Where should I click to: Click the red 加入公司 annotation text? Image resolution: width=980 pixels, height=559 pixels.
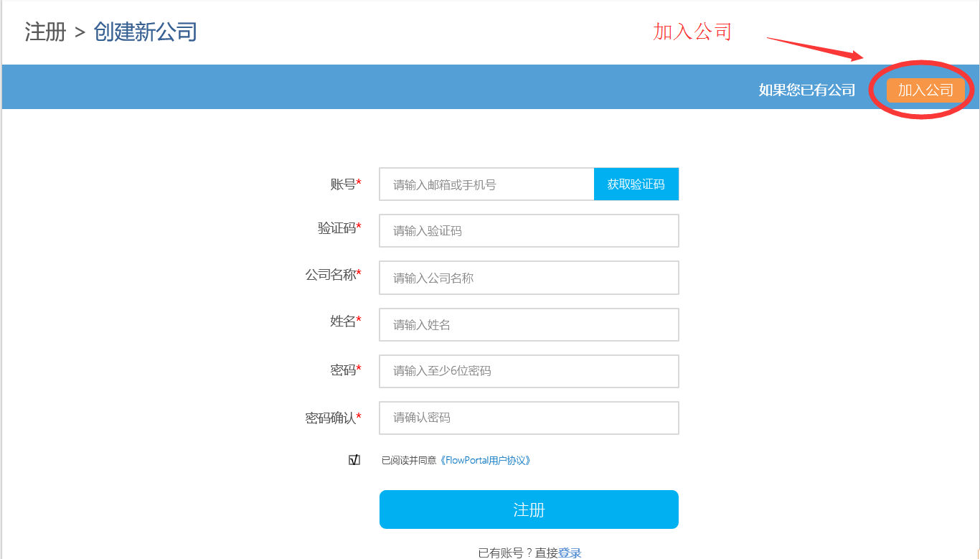[692, 32]
